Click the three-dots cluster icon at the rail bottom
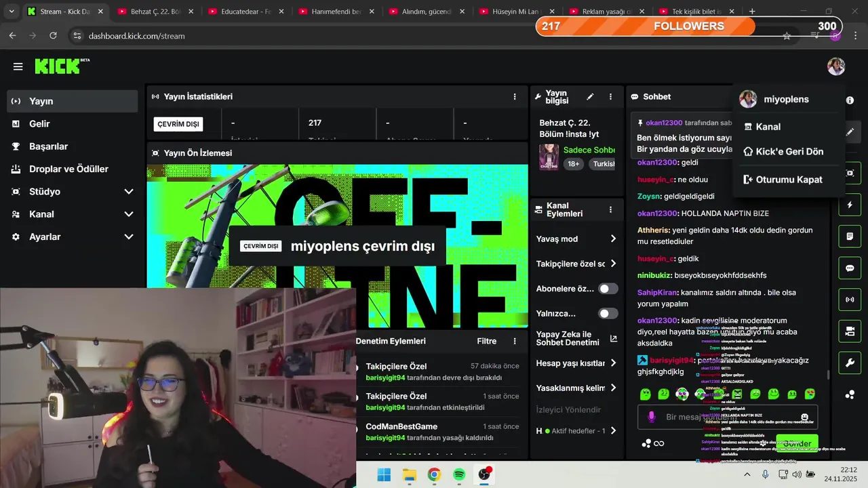Image resolution: width=868 pixels, height=488 pixels. point(850,395)
